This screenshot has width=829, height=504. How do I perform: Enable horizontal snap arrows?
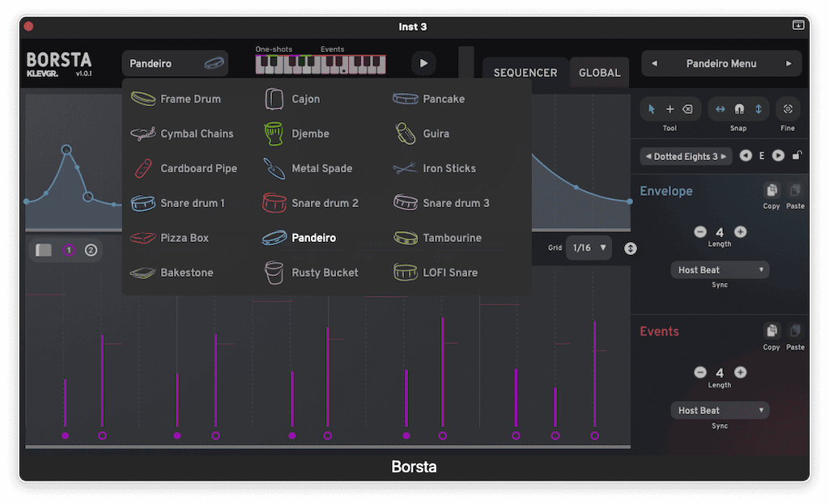tap(721, 109)
